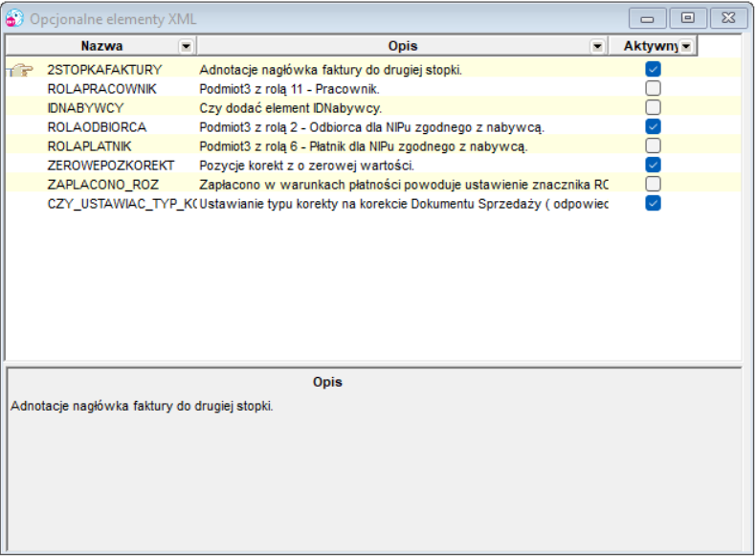Viewport: 756px width, 557px height.
Task: Enable Aktywny checkbox for ROLAPRACOWNIK
Action: [653, 88]
